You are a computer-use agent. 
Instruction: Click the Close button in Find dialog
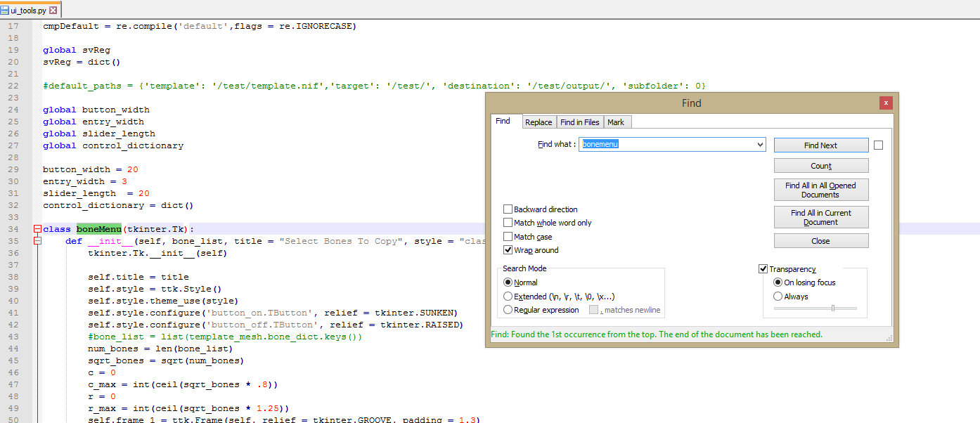click(x=821, y=241)
